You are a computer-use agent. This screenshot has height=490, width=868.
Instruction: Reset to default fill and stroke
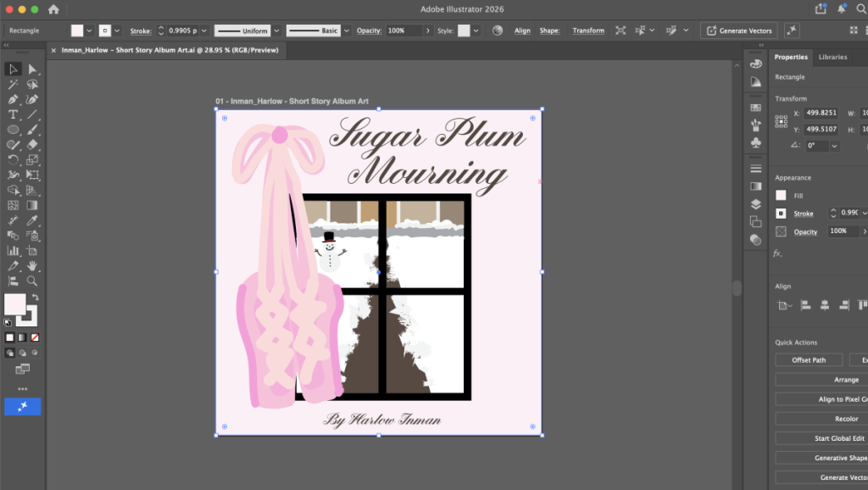click(x=8, y=322)
